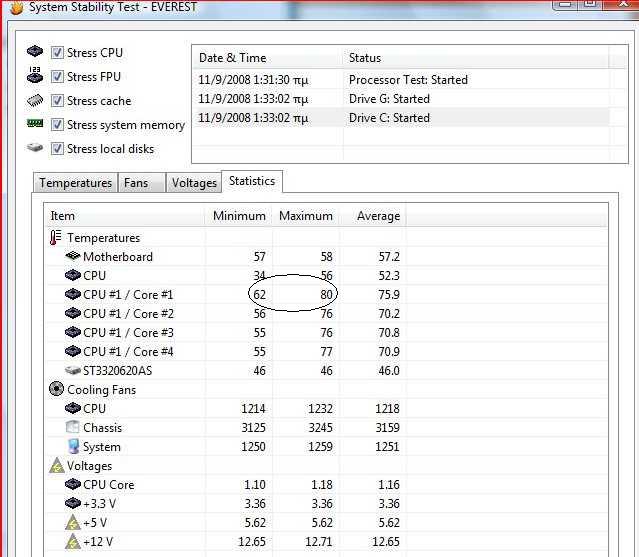The image size is (639, 557).
Task: Click the 57.2 motherboard average value
Action: [x=389, y=257]
